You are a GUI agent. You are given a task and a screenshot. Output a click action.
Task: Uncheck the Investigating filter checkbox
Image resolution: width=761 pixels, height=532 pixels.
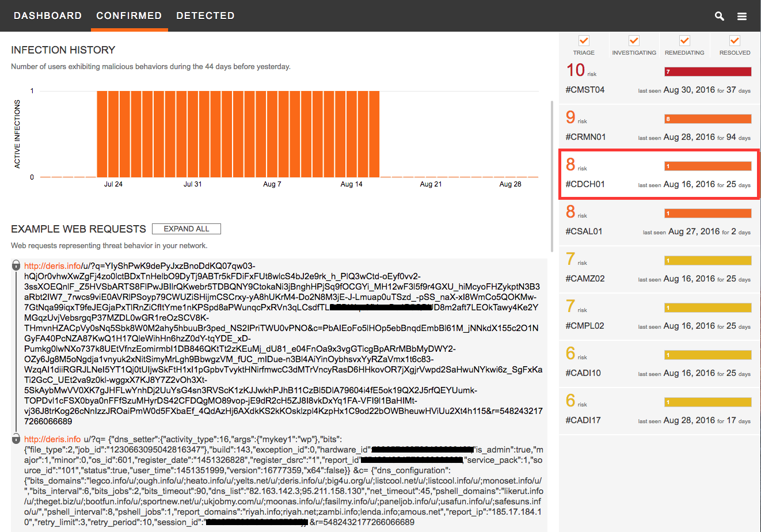(634, 41)
